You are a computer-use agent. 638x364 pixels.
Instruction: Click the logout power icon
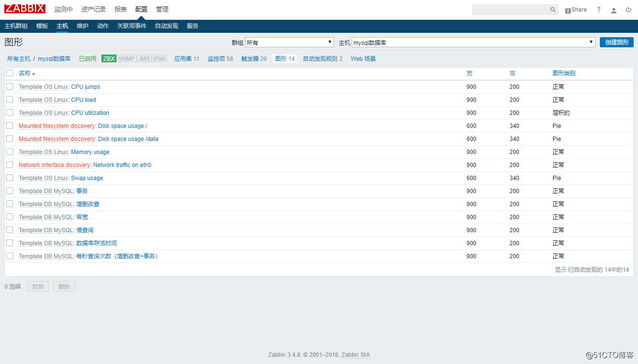tap(628, 10)
